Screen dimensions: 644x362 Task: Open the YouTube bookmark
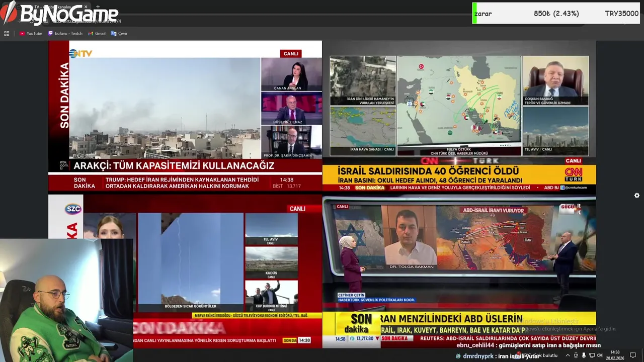coord(31,34)
